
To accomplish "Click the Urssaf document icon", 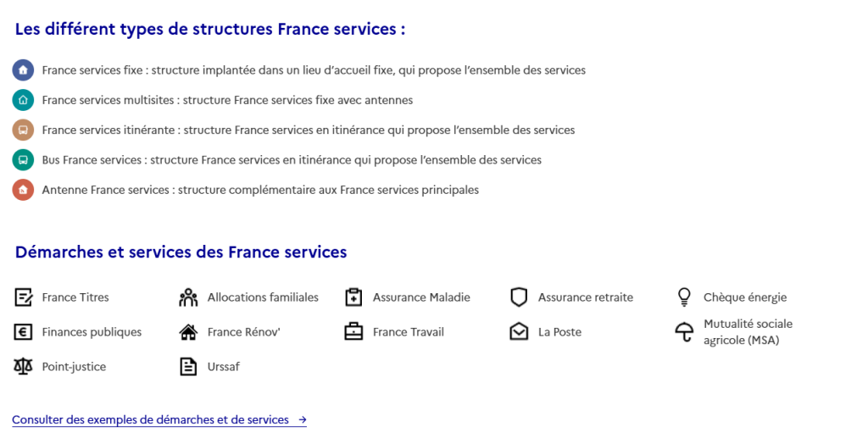I will tap(188, 367).
